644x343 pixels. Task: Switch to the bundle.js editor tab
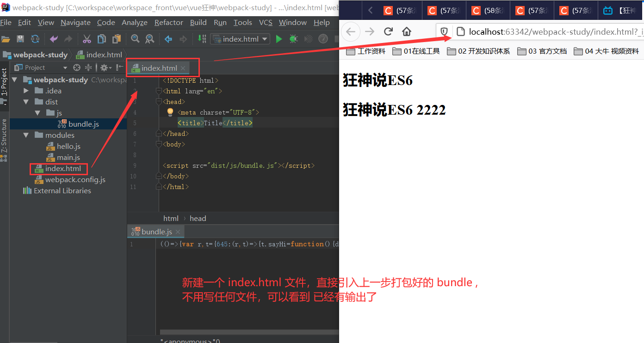(x=157, y=232)
